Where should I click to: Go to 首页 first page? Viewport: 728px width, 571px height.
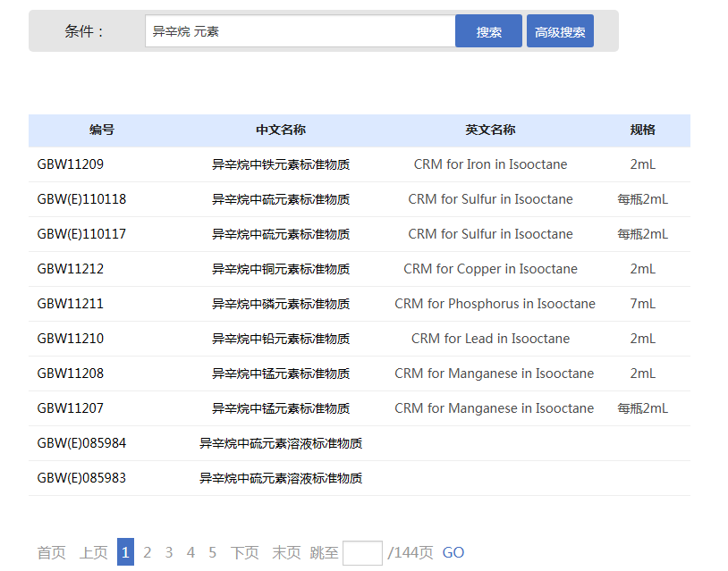point(52,552)
